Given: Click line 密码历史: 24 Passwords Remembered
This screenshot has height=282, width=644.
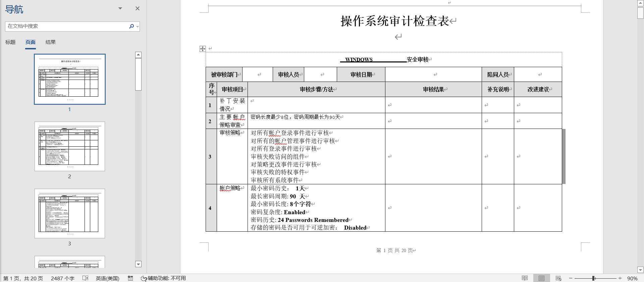Looking at the screenshot, I should [300, 220].
